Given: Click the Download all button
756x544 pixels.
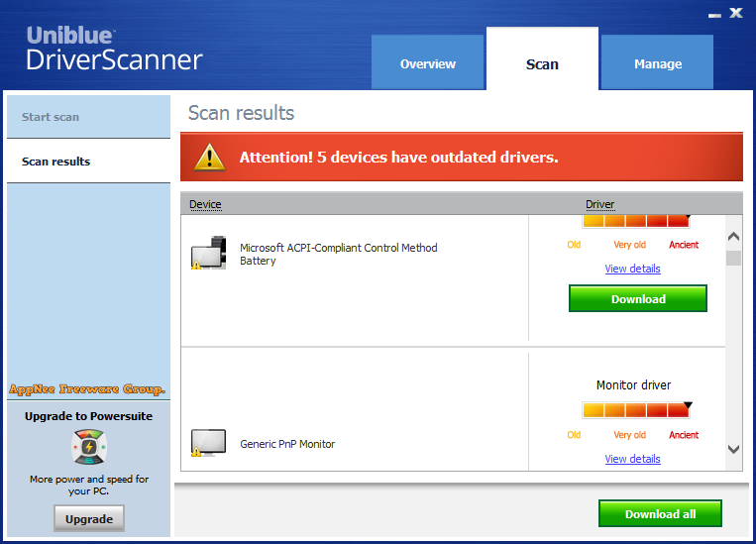Looking at the screenshot, I should click(x=660, y=513).
